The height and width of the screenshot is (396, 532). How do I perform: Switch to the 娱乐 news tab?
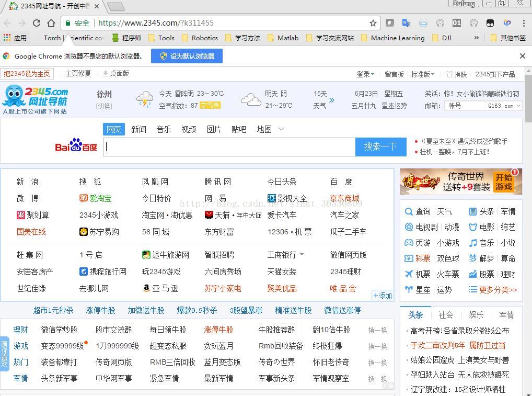point(476,315)
